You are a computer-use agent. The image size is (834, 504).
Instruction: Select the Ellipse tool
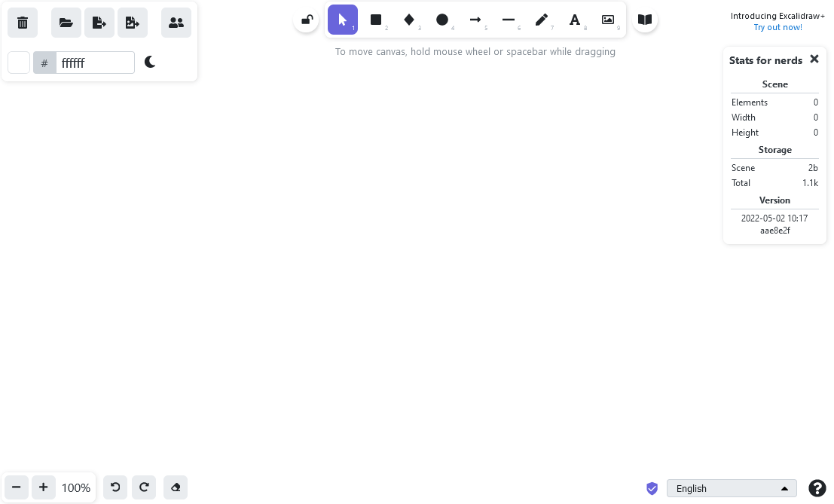click(x=442, y=20)
